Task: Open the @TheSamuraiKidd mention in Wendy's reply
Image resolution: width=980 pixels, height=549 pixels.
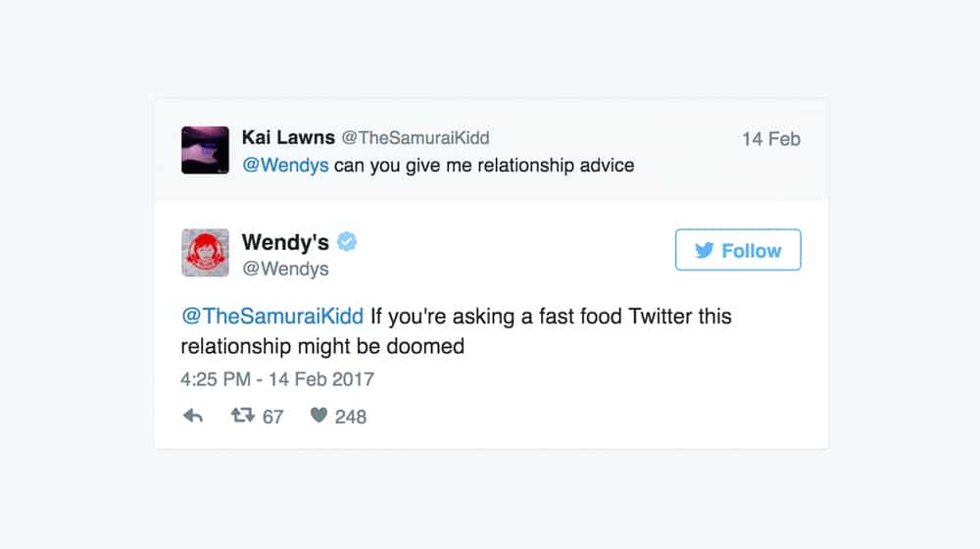Action: click(x=271, y=316)
